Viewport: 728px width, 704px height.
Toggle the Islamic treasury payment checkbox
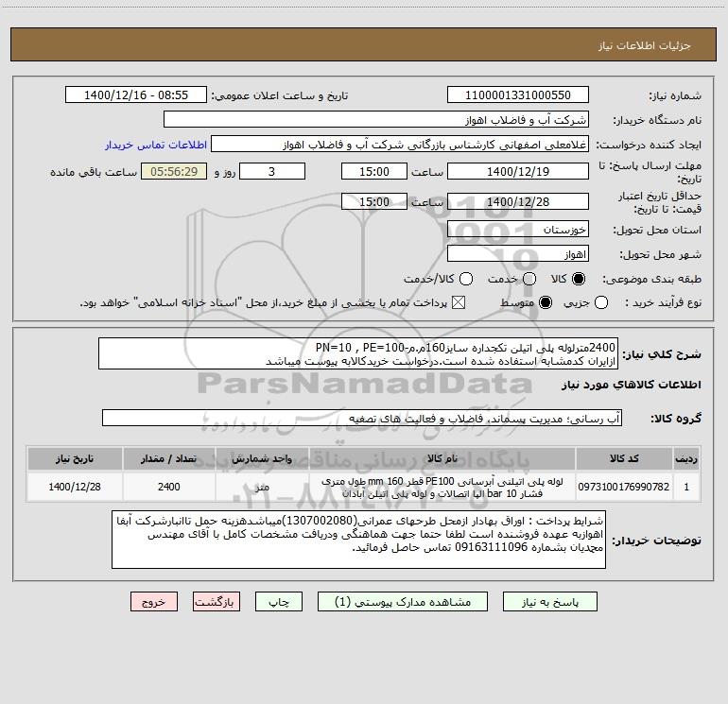[x=459, y=303]
